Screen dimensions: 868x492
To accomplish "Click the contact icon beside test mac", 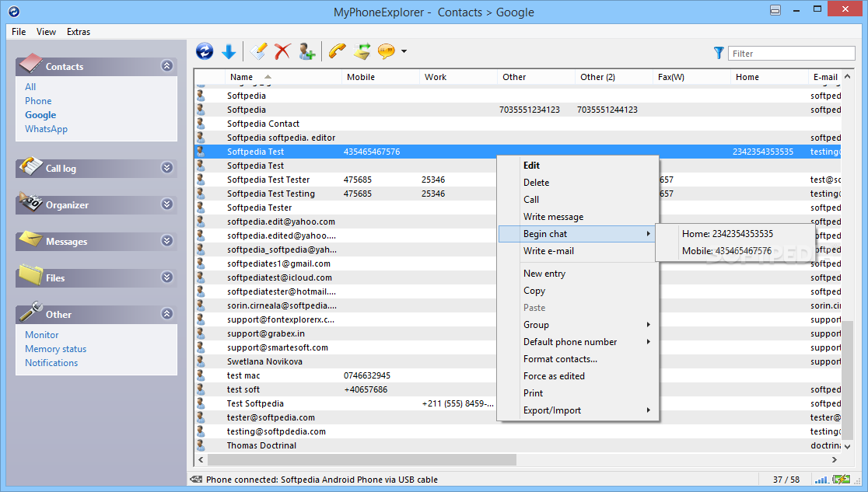I will (201, 375).
